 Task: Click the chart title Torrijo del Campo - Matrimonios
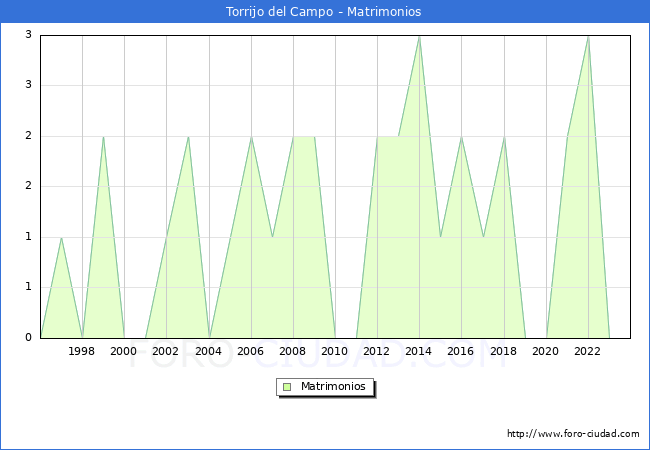pyautogui.click(x=323, y=12)
